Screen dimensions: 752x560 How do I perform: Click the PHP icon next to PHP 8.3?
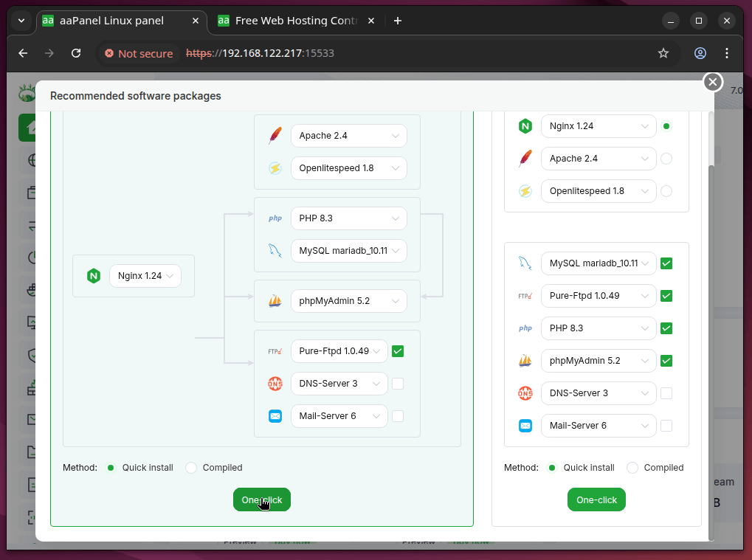click(x=275, y=218)
